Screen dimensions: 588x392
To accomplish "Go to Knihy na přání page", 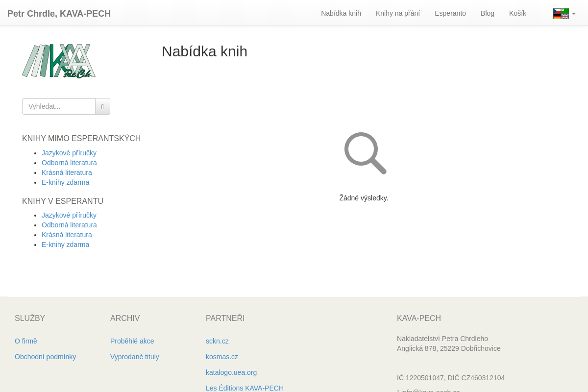I will coord(397,13).
